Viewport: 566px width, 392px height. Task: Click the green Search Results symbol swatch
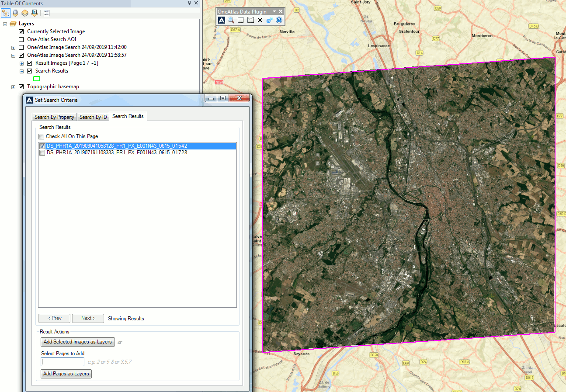37,78
